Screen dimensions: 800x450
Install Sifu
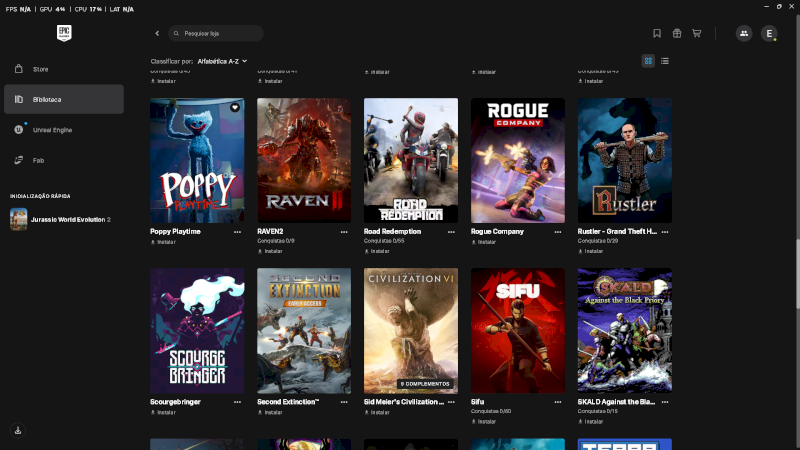(x=484, y=422)
